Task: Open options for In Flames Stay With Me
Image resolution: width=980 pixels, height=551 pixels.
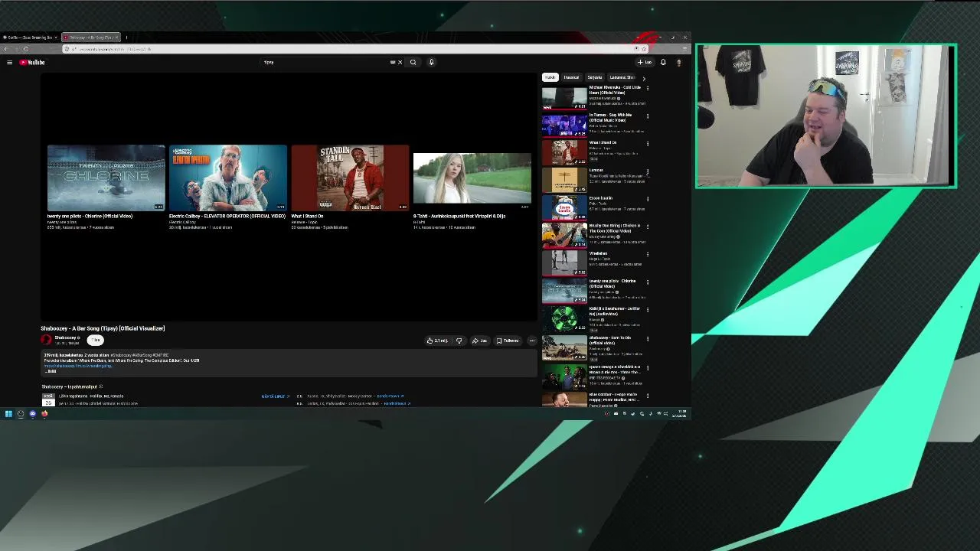Action: tap(648, 116)
